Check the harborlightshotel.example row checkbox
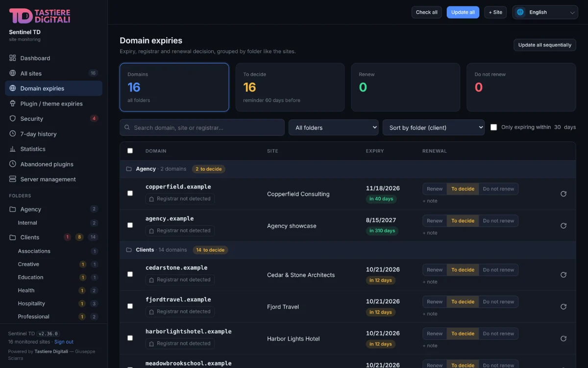This screenshot has width=588, height=368. (130, 338)
